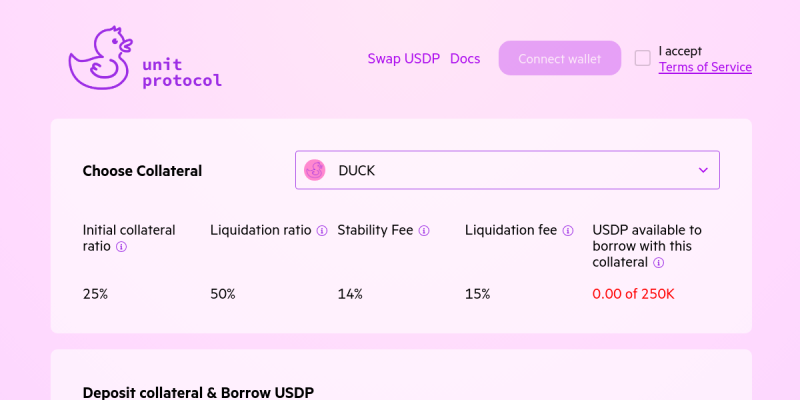Click the Unit Protocol duck logo
The image size is (800, 400).
tap(101, 58)
